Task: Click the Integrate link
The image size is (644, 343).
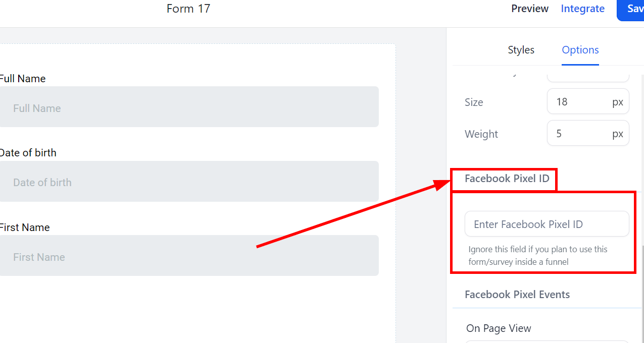Action: [x=582, y=9]
